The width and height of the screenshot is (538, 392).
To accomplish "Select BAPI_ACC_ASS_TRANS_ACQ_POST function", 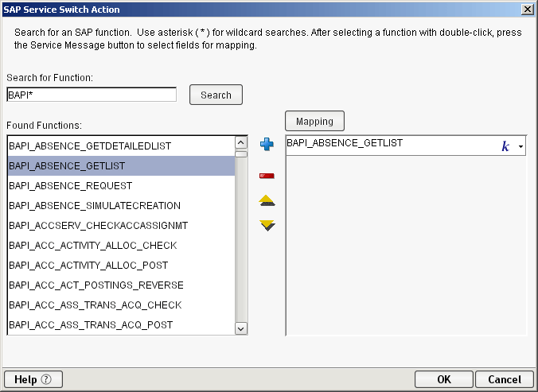I will click(121, 325).
